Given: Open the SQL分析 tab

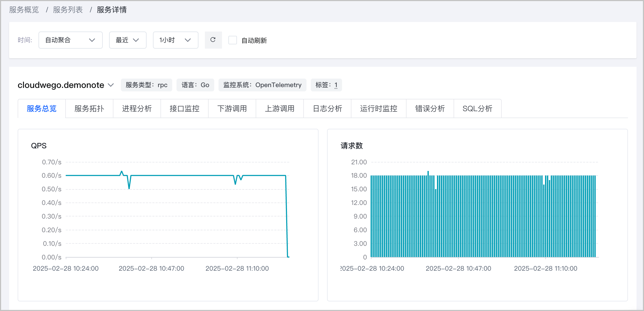Looking at the screenshot, I should pyautogui.click(x=478, y=108).
